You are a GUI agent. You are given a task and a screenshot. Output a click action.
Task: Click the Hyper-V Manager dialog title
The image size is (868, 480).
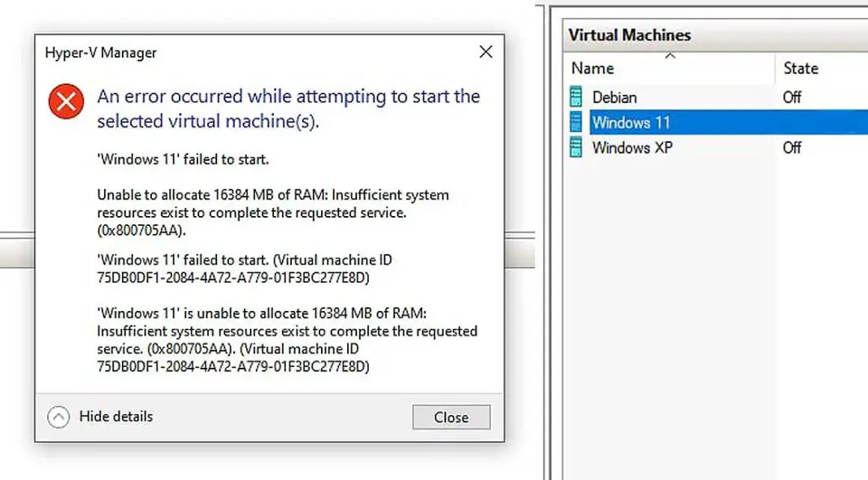(101, 53)
